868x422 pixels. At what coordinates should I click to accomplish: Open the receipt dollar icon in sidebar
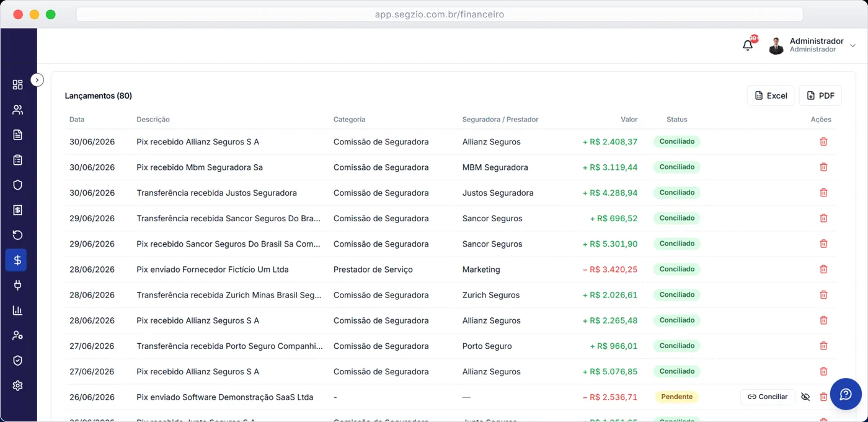[17, 210]
